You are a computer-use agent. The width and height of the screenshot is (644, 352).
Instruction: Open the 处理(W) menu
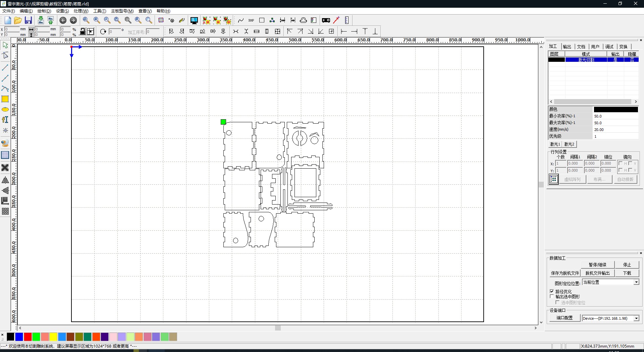click(x=80, y=11)
